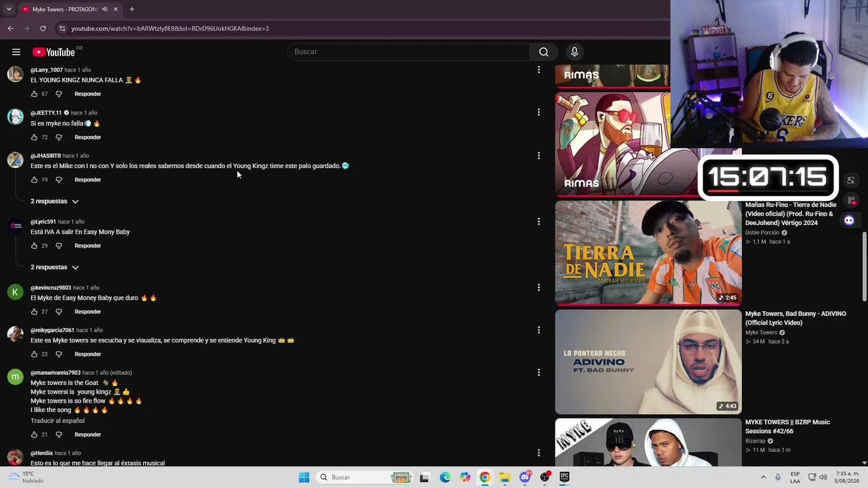Image resolution: width=868 pixels, height=488 pixels.
Task: Click the YouTube search input field
Action: (x=409, y=52)
